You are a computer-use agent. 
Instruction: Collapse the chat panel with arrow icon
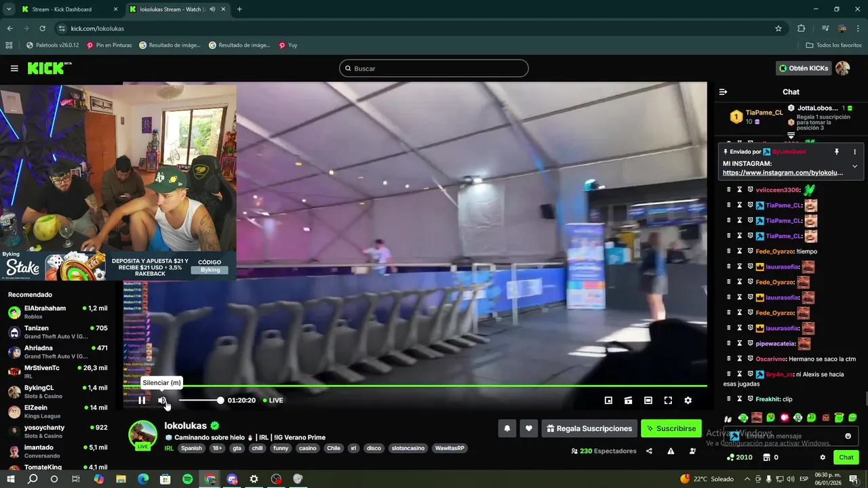click(723, 91)
